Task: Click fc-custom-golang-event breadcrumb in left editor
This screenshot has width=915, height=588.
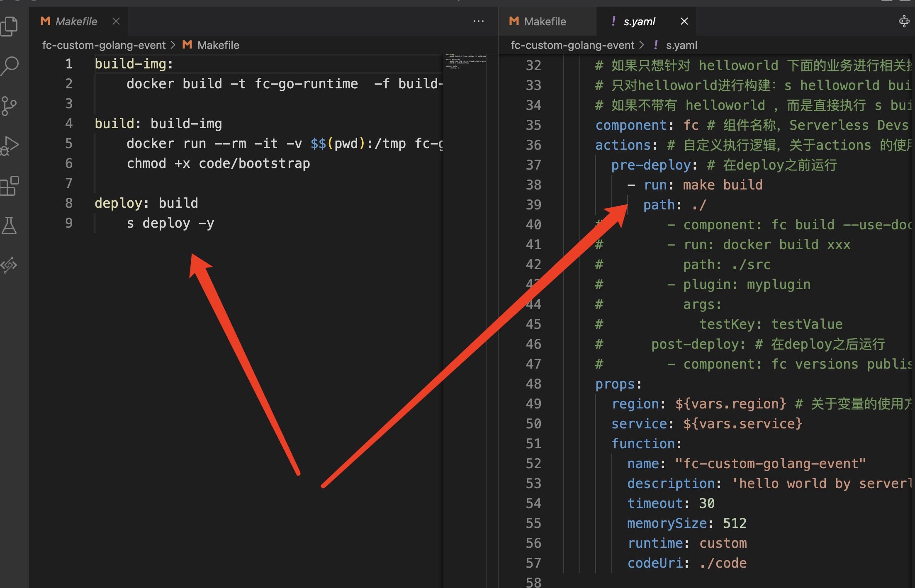Action: (x=104, y=45)
